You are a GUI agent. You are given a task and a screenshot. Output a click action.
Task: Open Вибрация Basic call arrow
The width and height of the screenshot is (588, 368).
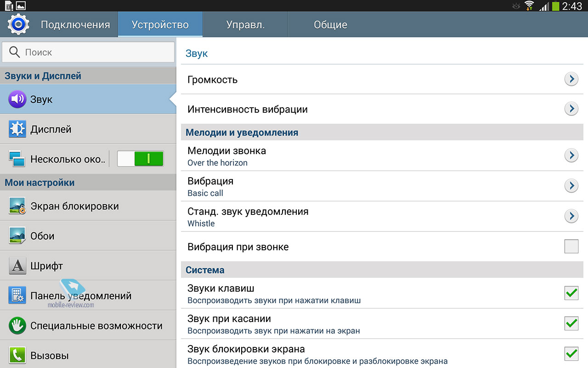(571, 186)
